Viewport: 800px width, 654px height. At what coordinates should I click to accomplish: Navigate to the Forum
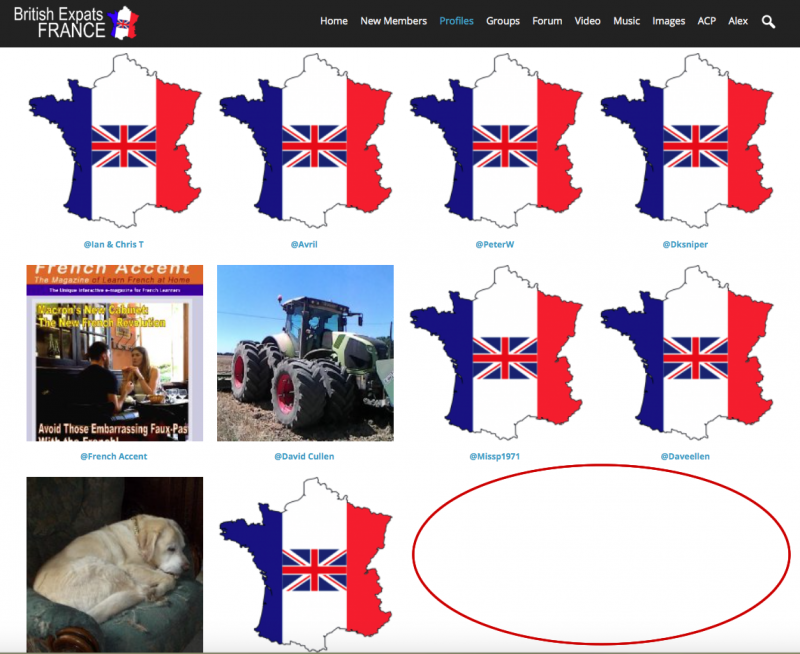click(x=547, y=21)
